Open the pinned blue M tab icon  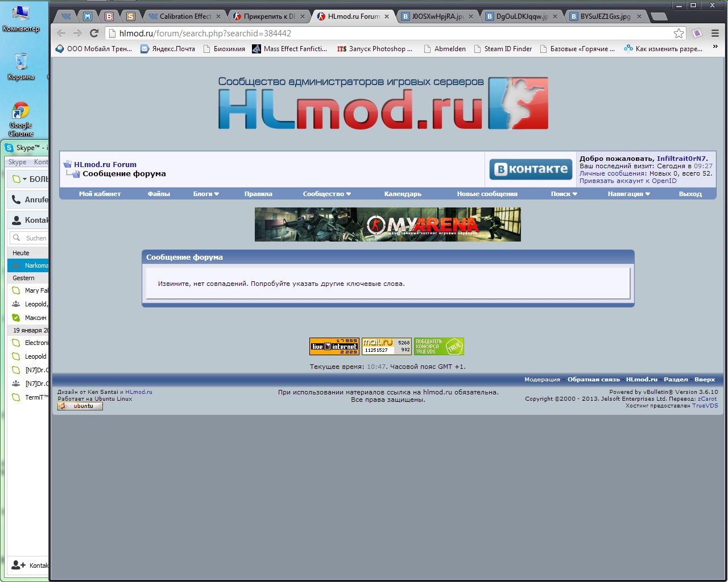coord(88,16)
